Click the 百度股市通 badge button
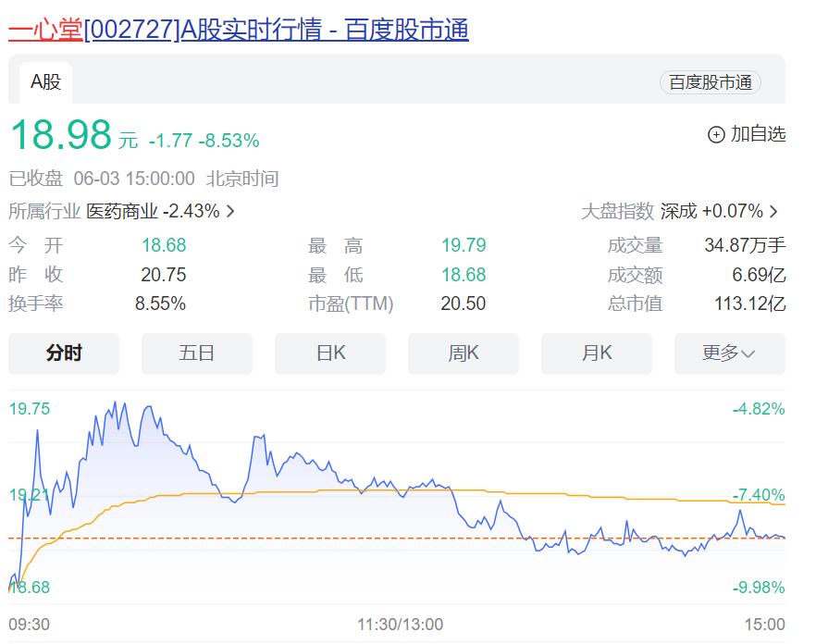Screen dimensions: 816x644 click(710, 82)
